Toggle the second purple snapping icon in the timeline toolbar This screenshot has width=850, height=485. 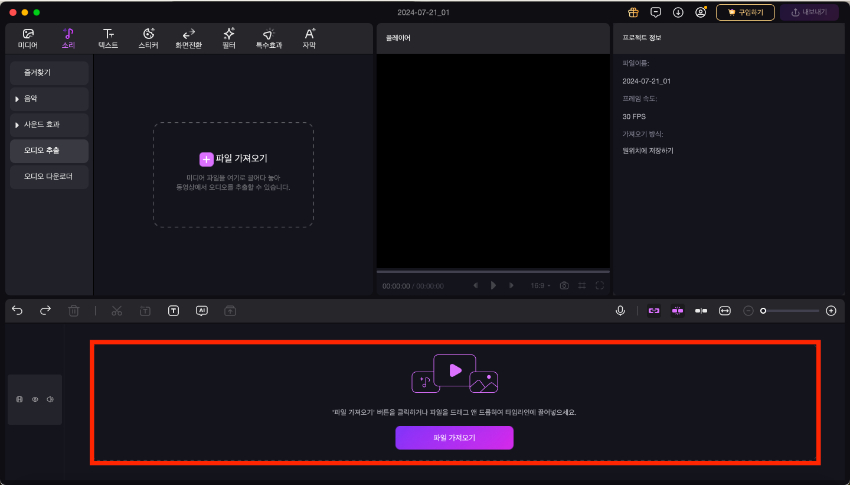click(677, 311)
